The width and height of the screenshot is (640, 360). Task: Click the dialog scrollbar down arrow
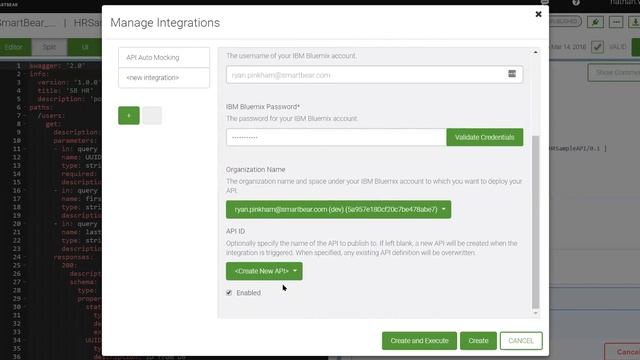click(x=536, y=313)
